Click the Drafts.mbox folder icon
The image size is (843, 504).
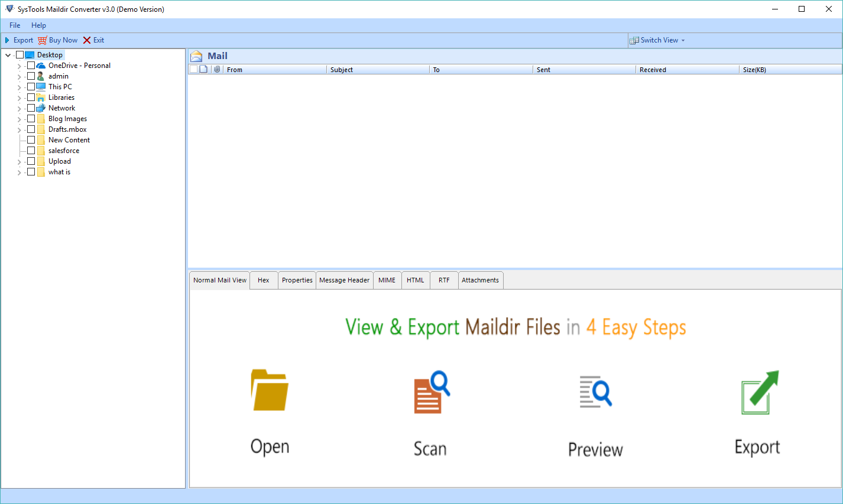pos(41,129)
